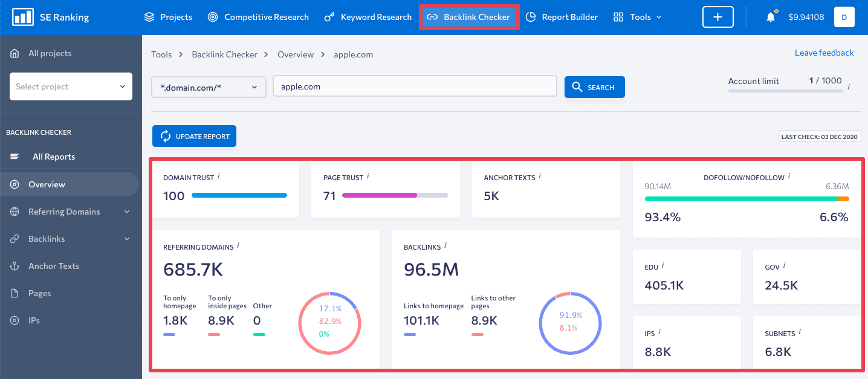The height and width of the screenshot is (379, 868).
Task: Open the Backlink Checker tab
Action: pyautogui.click(x=469, y=17)
